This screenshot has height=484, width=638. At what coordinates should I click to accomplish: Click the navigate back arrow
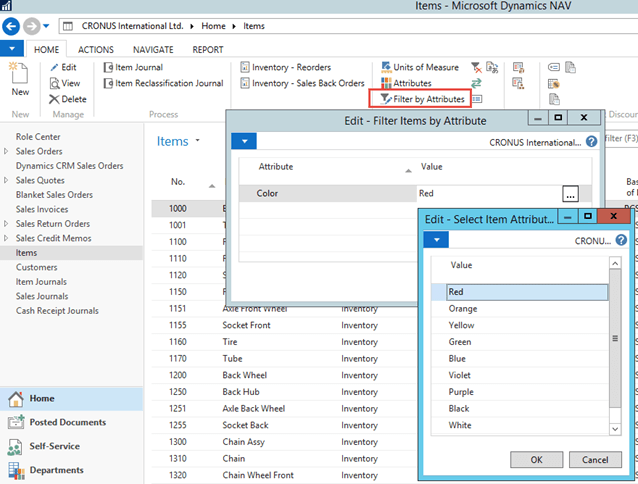coord(11,27)
